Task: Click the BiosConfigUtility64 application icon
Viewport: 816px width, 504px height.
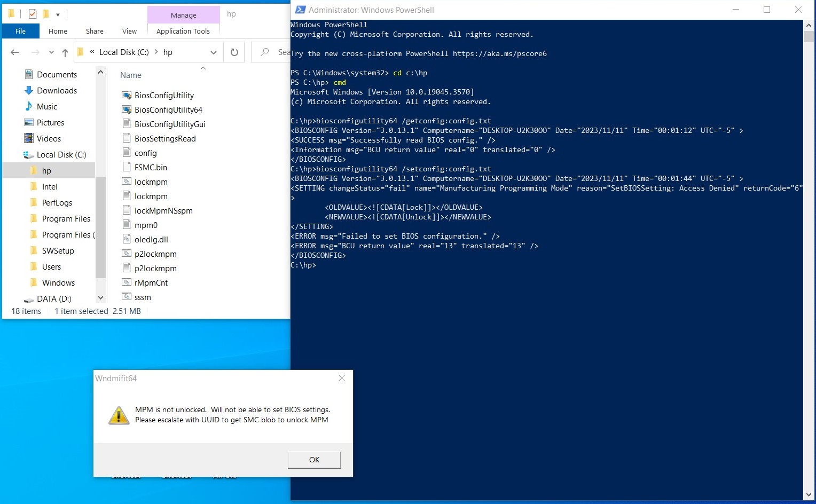Action: click(x=127, y=109)
